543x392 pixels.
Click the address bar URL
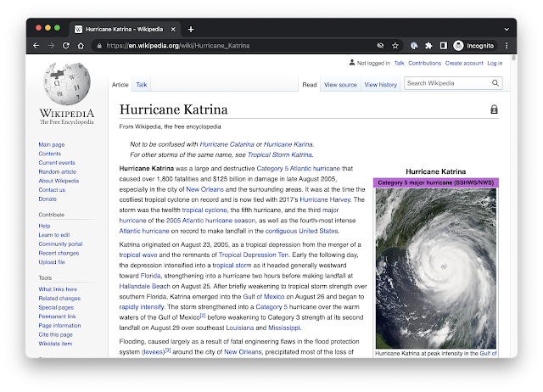(178, 46)
